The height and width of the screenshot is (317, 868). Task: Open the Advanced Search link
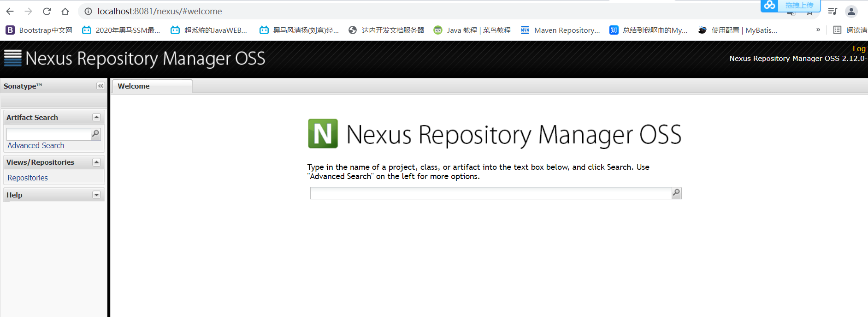tap(36, 145)
